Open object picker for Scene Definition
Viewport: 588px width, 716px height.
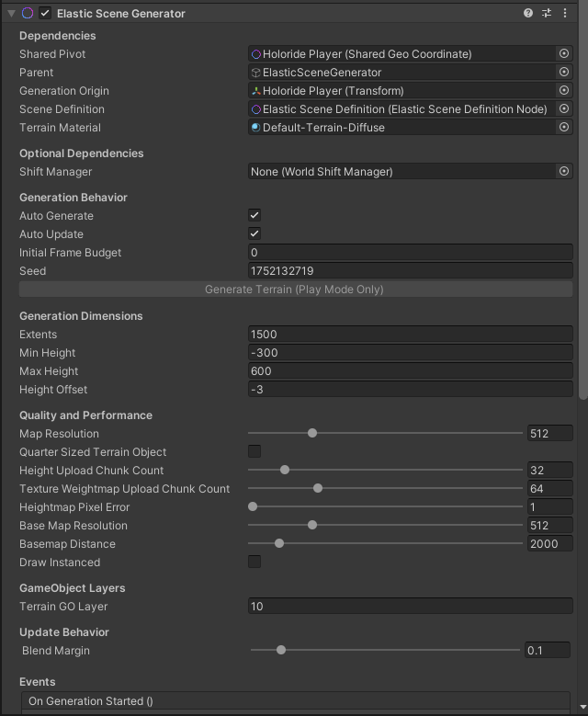(564, 109)
